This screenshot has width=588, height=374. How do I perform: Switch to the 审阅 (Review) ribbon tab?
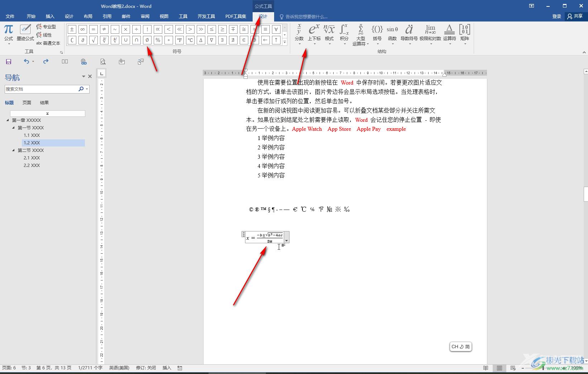tap(145, 16)
